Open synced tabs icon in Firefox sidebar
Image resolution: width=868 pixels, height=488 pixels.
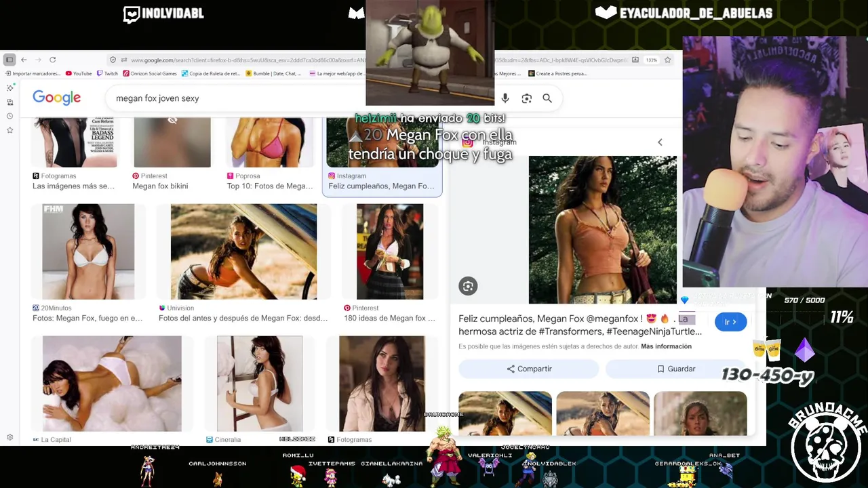(9, 102)
